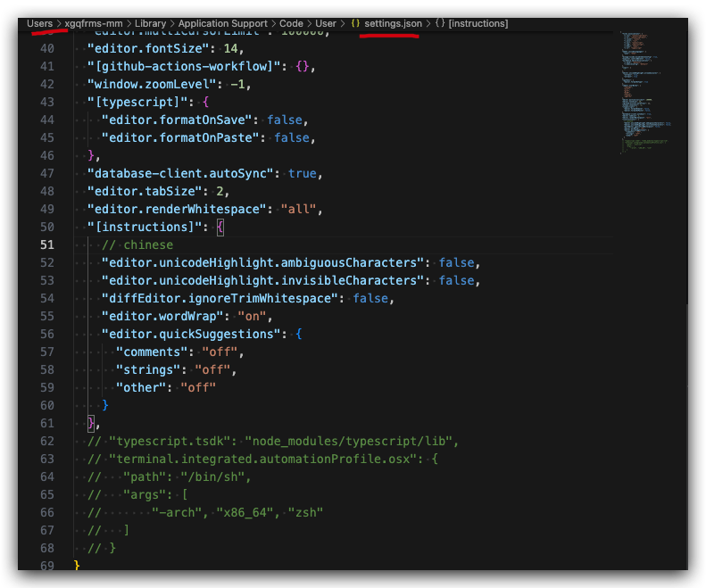Open the xgqfrms-mm breadcrumb folder
Image resolution: width=706 pixels, height=588 pixels.
click(93, 23)
